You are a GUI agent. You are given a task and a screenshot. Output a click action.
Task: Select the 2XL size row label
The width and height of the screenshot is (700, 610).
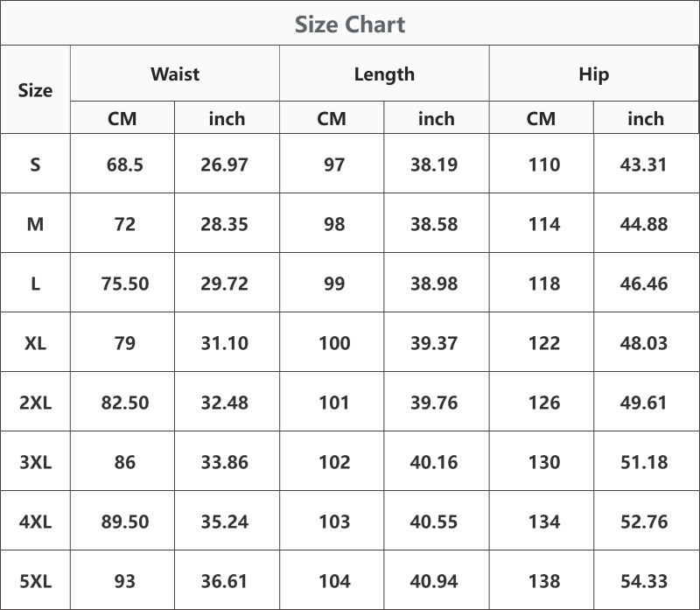(x=35, y=403)
